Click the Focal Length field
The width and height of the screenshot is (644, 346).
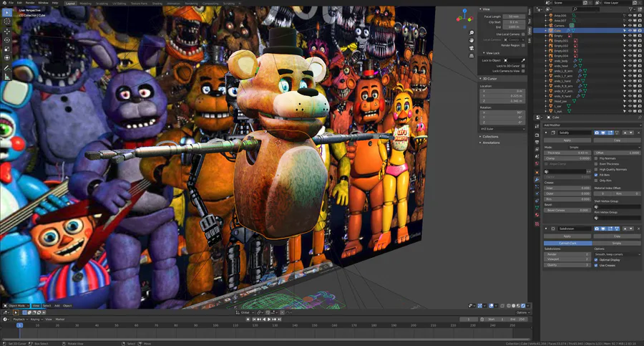point(514,16)
